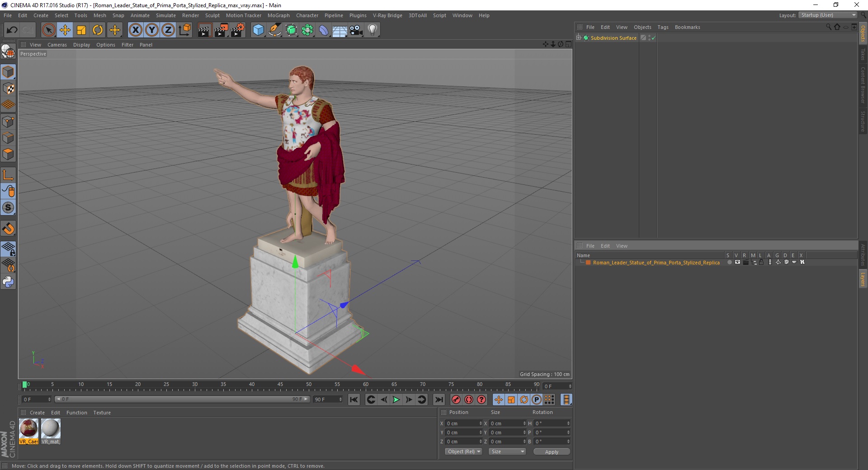Go to the end of animation
Screen dimensions: 868x470
click(439, 399)
